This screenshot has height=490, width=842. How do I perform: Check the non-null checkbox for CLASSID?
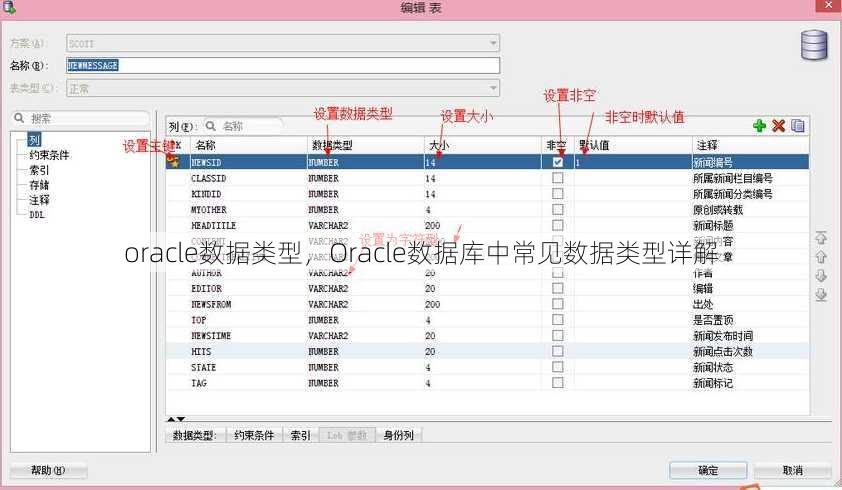click(558, 178)
